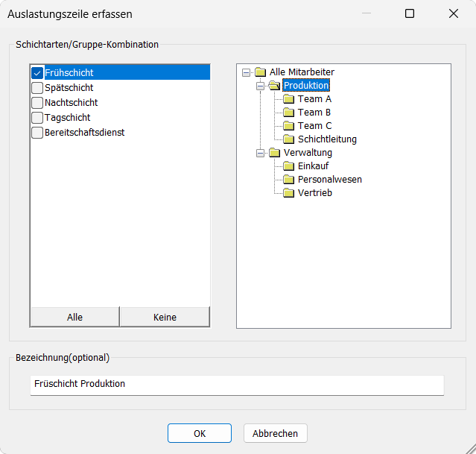Click the Team C folder icon
This screenshot has height=454, width=476.
[289, 126]
